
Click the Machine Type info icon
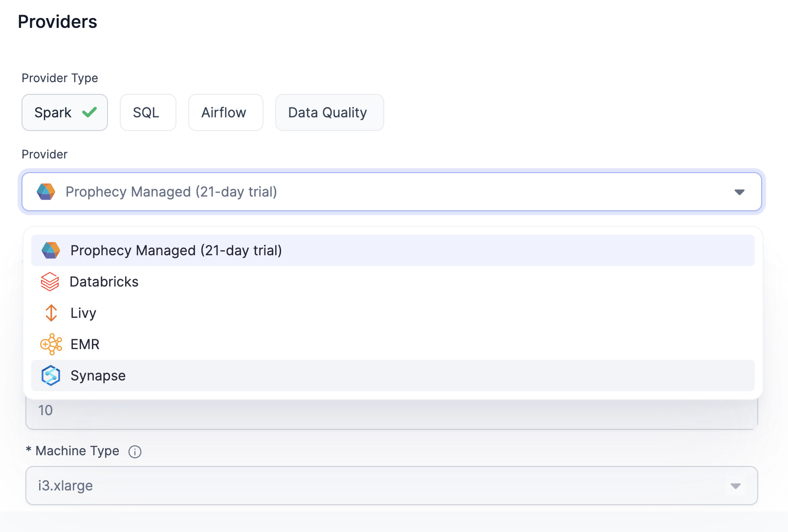(135, 452)
